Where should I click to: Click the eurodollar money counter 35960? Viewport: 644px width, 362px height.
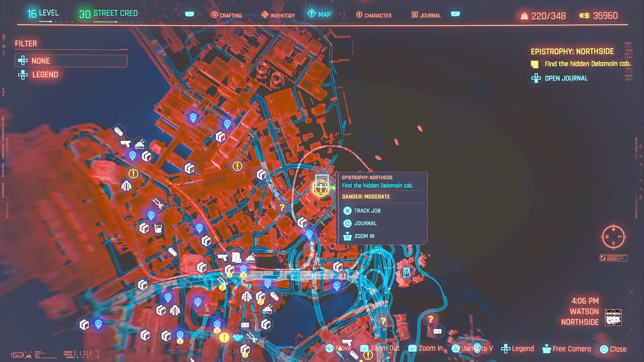point(598,15)
